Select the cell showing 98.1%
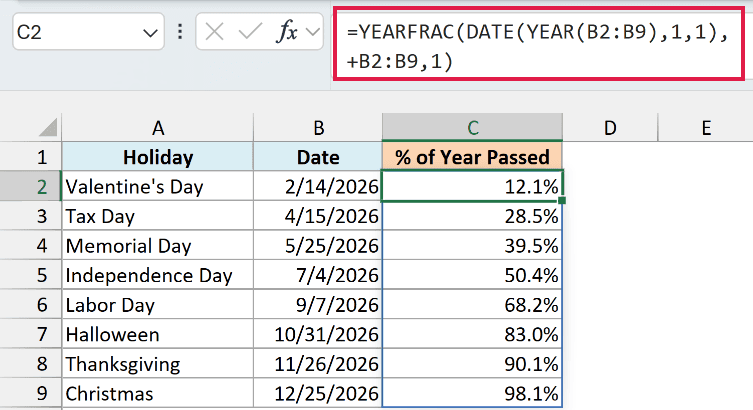753x410 pixels. pyautogui.click(x=473, y=393)
